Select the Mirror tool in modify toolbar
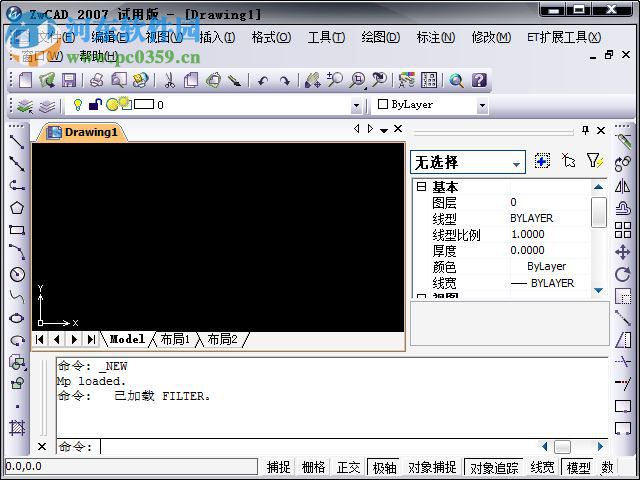The height and width of the screenshot is (480, 640). tap(622, 186)
